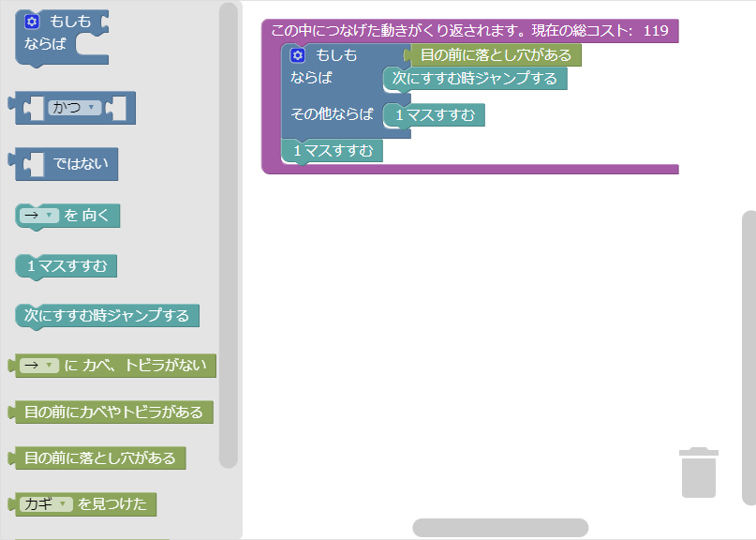Image resolution: width=756 pixels, height=540 pixels.
Task: Click the gear icon on the workspace もしも block
Action: [297, 54]
